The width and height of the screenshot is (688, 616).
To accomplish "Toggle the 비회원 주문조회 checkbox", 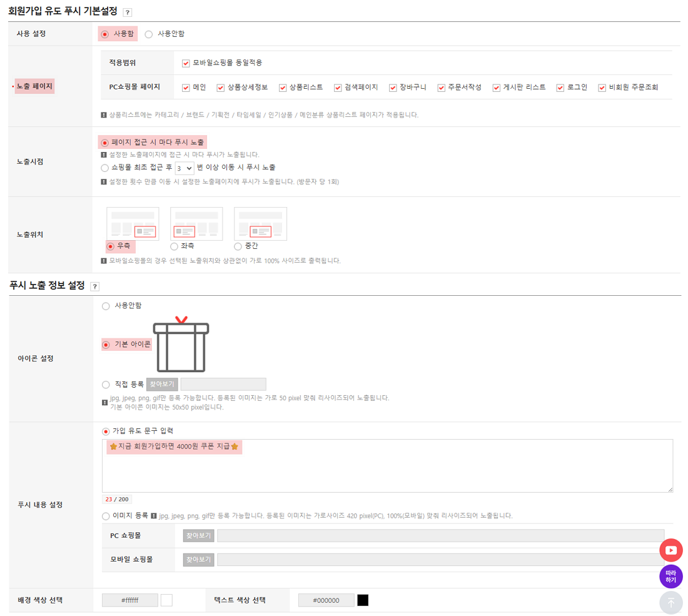I will [602, 88].
